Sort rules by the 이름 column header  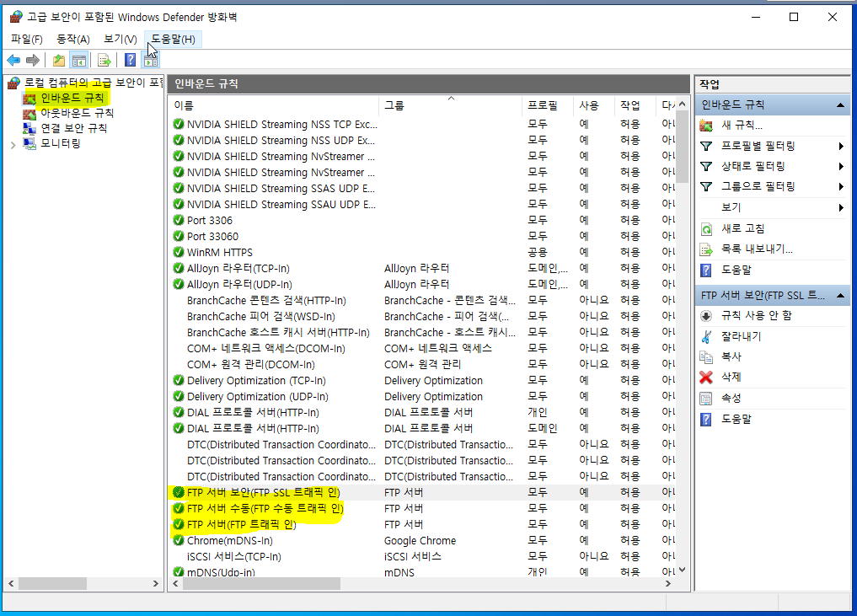point(273,105)
